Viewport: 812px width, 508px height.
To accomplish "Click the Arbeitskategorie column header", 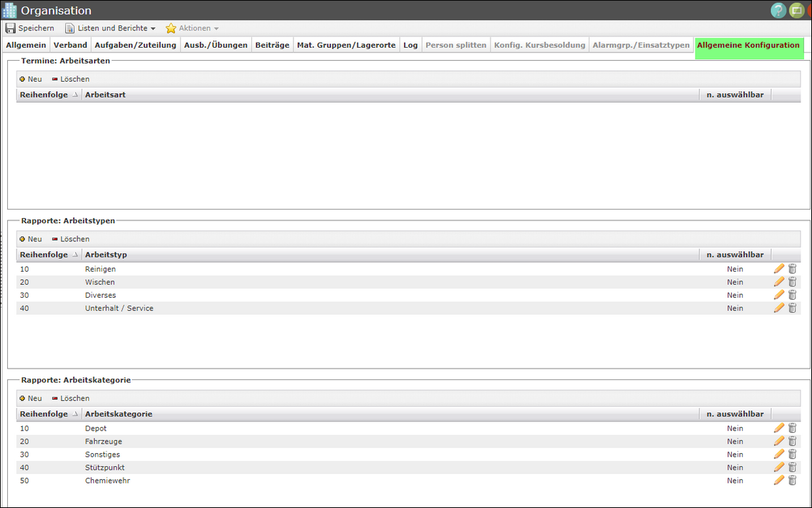I will [x=118, y=414].
